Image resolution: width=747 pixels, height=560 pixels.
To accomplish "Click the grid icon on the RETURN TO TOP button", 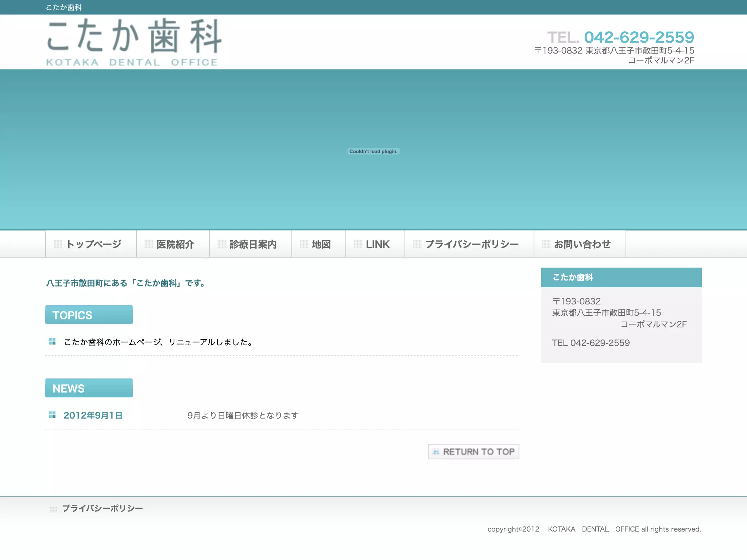I will pyautogui.click(x=436, y=452).
